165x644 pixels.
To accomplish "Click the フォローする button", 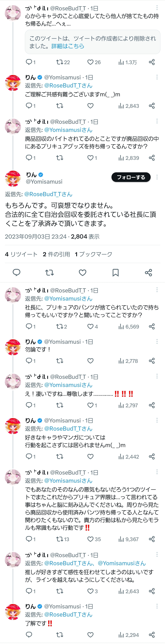I will click(x=131, y=177).
